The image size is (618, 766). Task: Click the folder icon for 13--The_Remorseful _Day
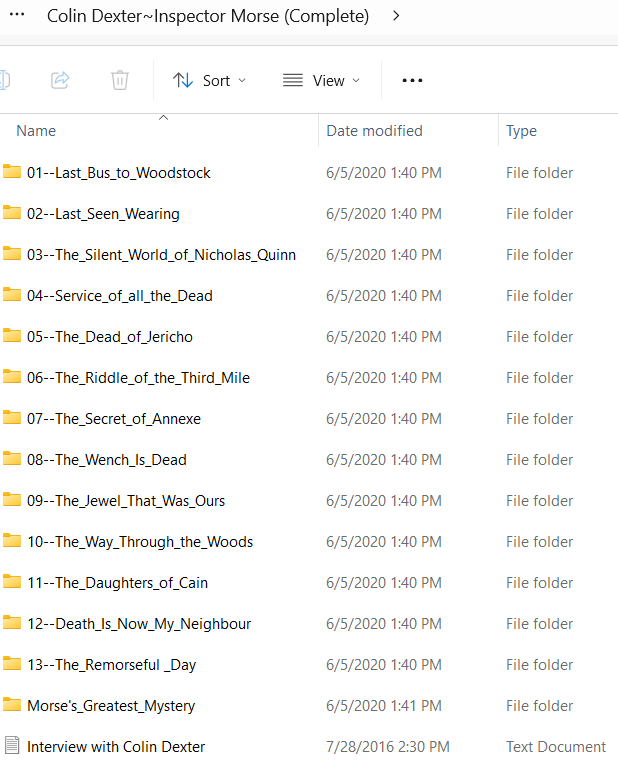pyautogui.click(x=12, y=664)
